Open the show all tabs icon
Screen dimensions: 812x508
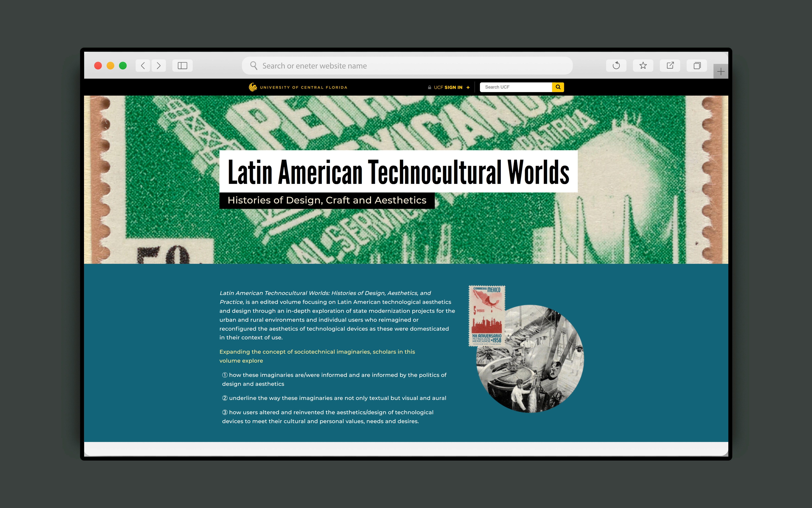point(697,66)
